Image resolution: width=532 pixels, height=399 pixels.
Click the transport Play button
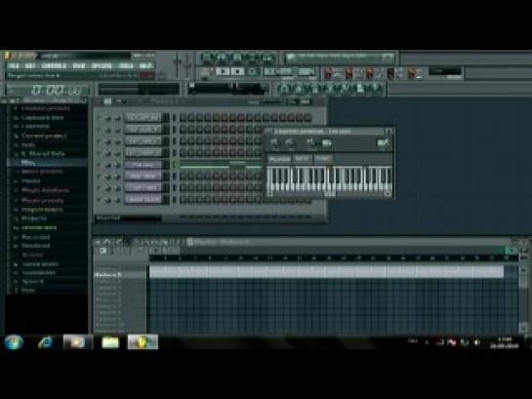click(x=223, y=71)
